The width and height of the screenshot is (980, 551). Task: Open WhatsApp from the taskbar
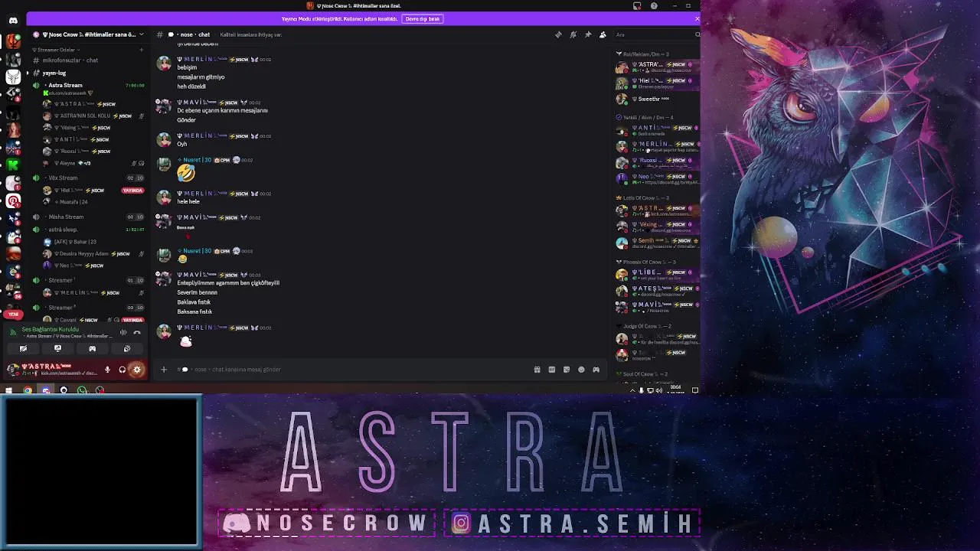point(82,390)
